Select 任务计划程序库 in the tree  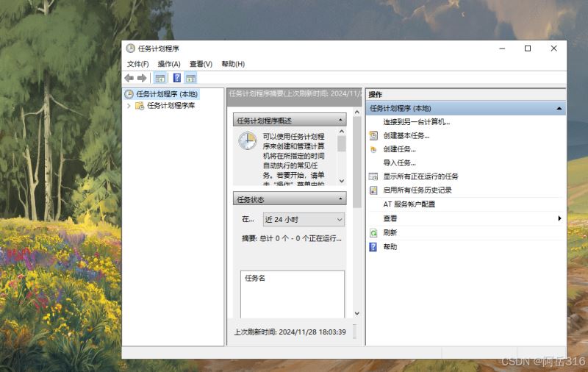171,106
